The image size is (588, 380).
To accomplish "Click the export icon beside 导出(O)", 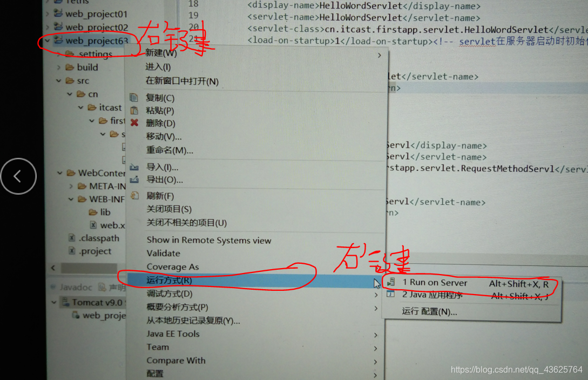I will click(134, 179).
